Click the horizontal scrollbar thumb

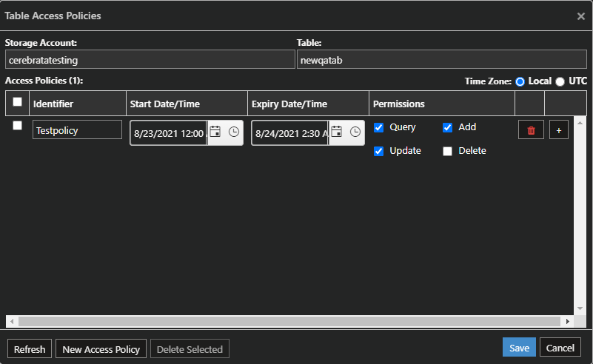(289, 322)
